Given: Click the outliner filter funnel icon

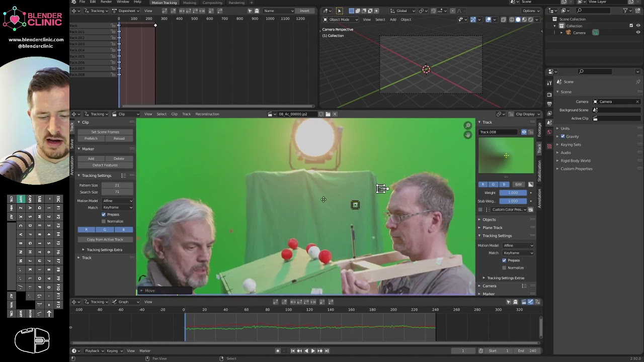Looking at the screenshot, I should click(625, 11).
